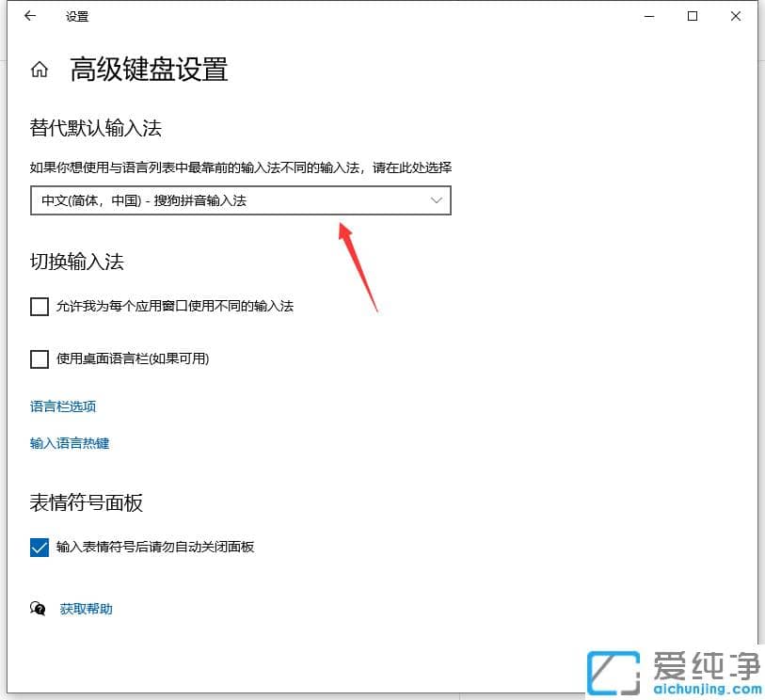Close the 设置 window

735,16
